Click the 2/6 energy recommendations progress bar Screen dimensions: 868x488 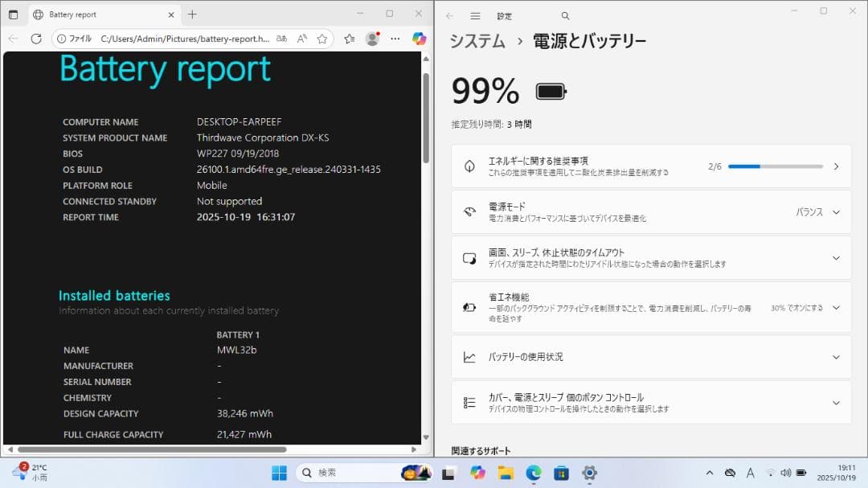click(775, 166)
